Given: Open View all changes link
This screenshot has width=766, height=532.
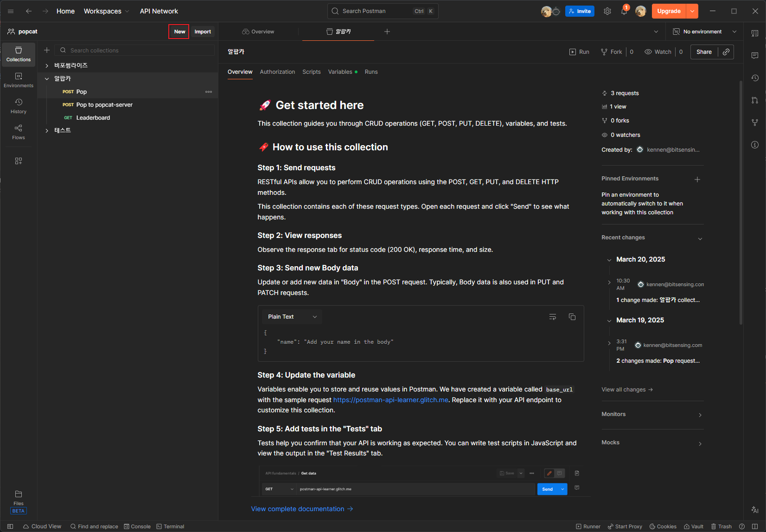Looking at the screenshot, I should [x=627, y=390].
